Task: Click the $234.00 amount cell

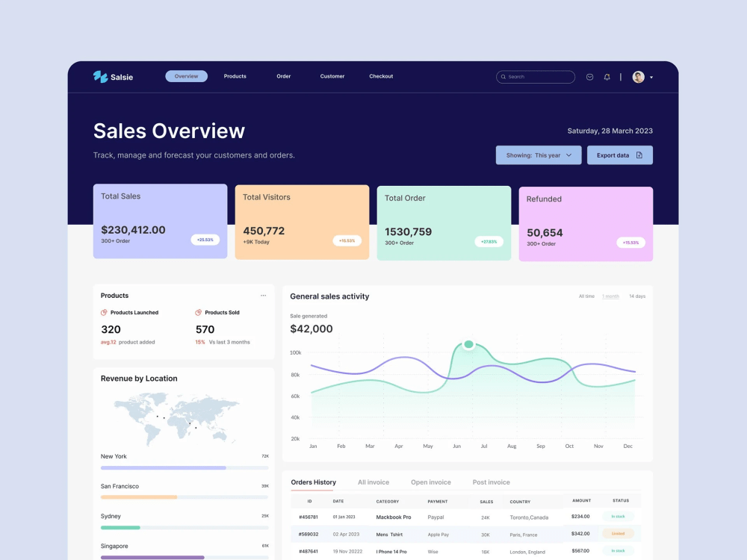Action: (x=580, y=517)
